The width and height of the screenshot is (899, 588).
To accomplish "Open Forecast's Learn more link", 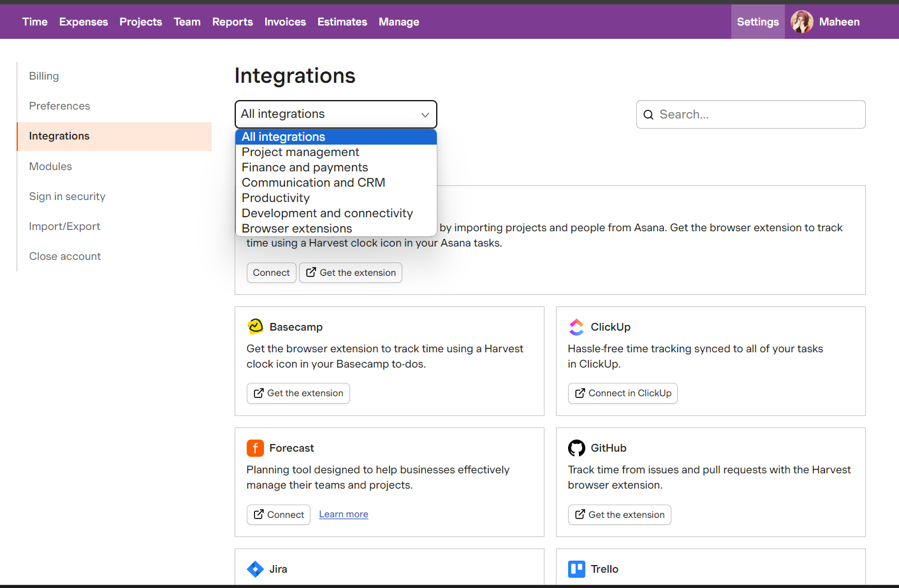I will point(344,514).
